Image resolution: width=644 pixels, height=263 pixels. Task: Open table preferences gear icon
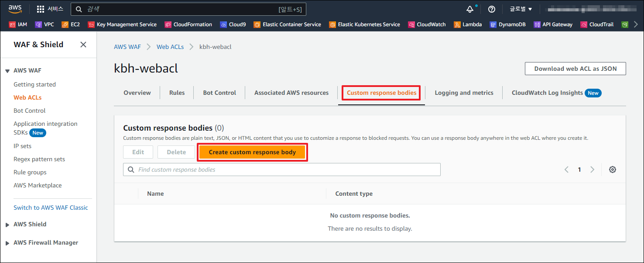613,170
